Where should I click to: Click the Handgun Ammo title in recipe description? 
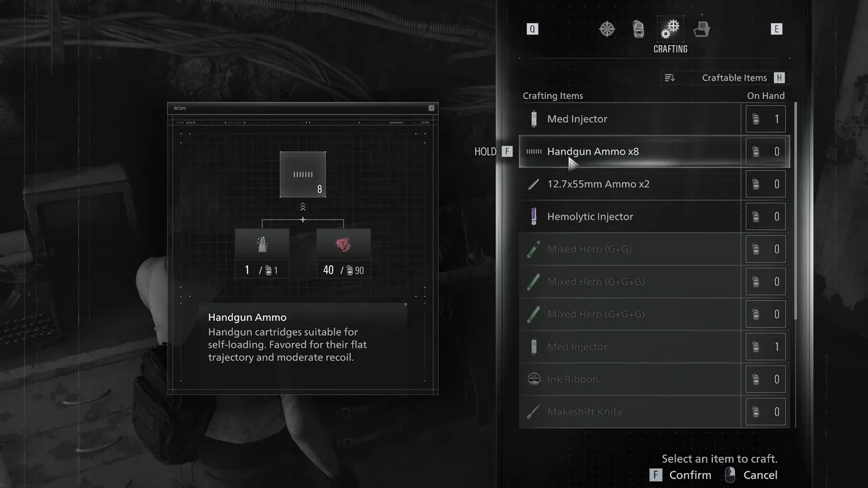(x=248, y=317)
